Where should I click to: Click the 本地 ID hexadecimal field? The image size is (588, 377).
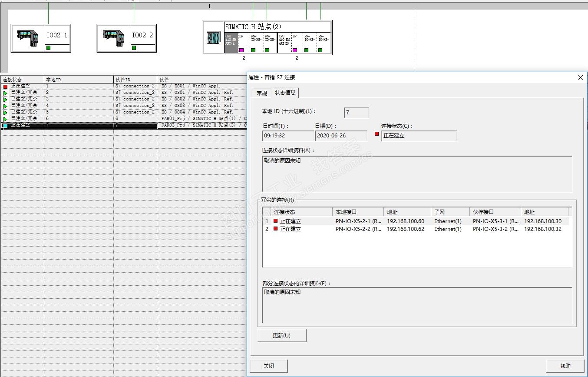pos(356,113)
